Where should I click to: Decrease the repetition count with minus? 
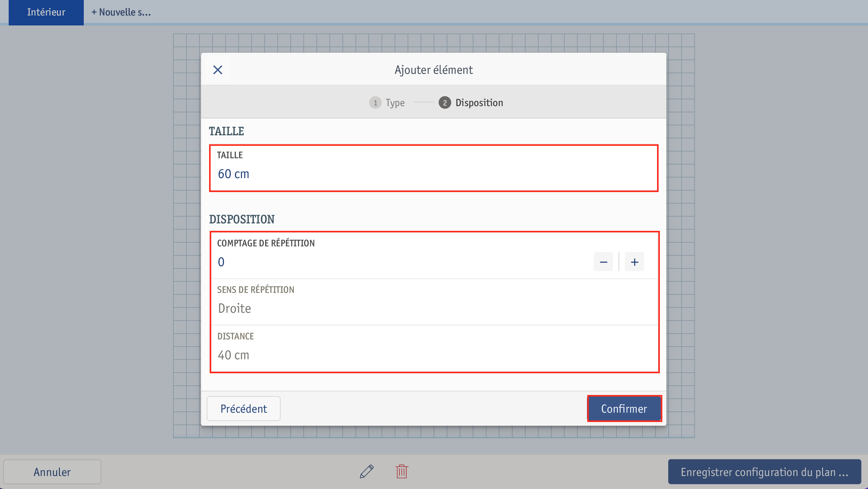coord(603,262)
